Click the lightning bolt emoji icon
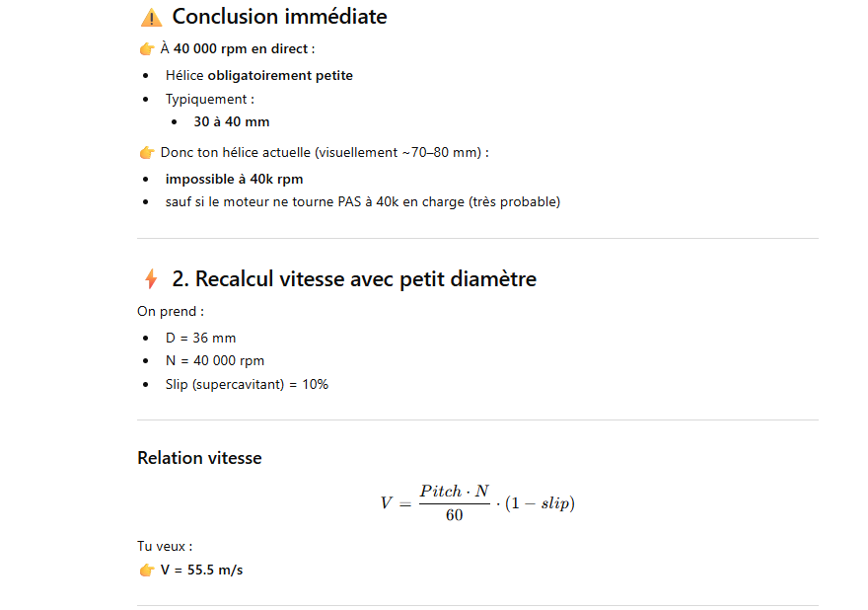The image size is (868, 610). (x=151, y=279)
